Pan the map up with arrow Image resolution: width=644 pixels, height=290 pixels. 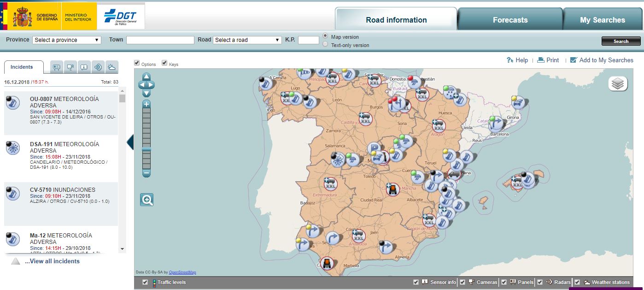point(146,77)
